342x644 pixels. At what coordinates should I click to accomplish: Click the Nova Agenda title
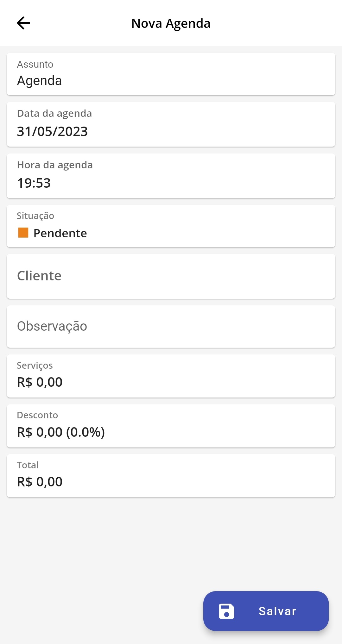coord(171,23)
